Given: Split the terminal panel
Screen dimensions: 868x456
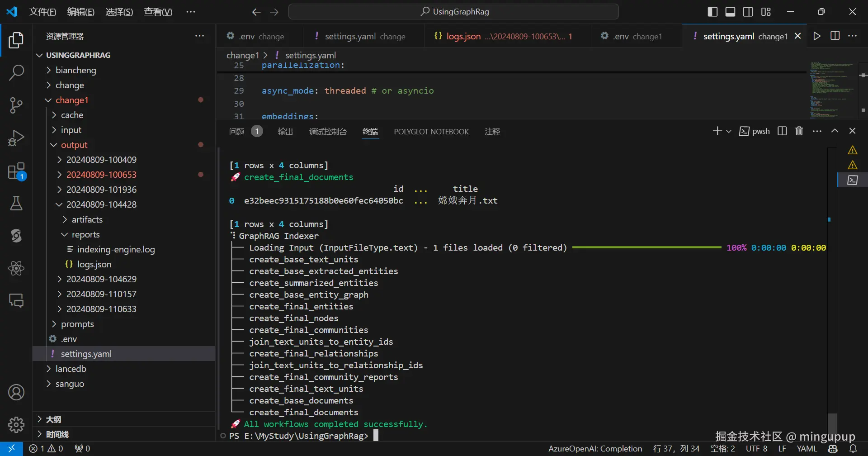Looking at the screenshot, I should click(782, 131).
